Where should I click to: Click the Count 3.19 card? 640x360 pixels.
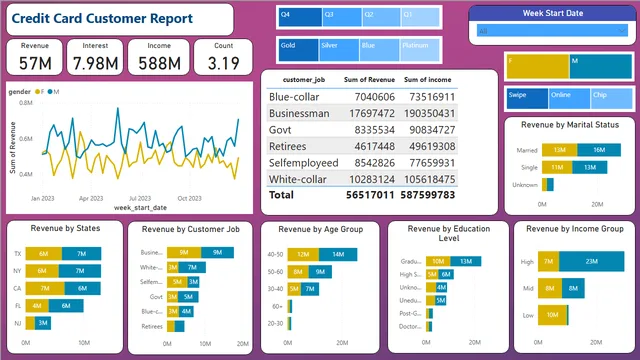click(223, 57)
